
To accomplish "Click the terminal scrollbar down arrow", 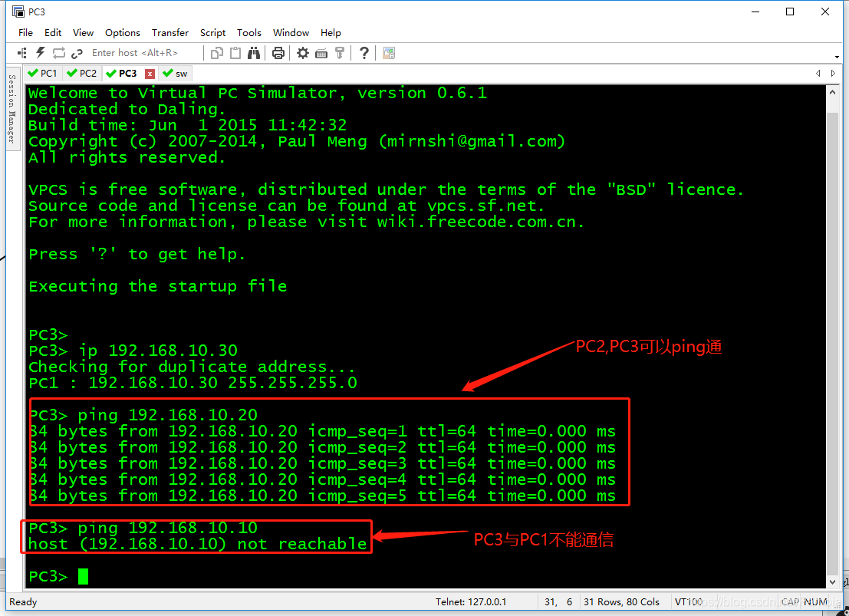I will (832, 582).
